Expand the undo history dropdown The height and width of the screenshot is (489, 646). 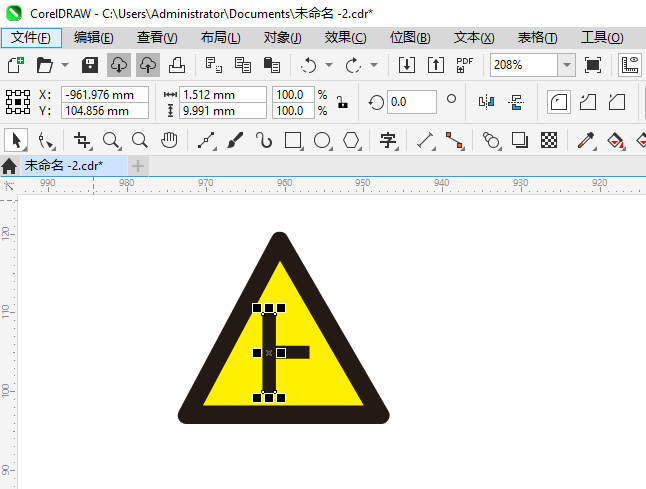click(x=329, y=65)
